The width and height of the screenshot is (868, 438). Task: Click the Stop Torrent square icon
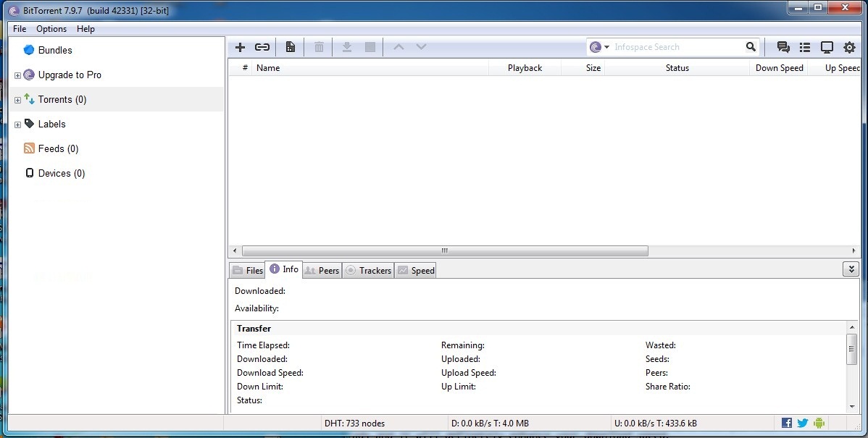tap(370, 47)
